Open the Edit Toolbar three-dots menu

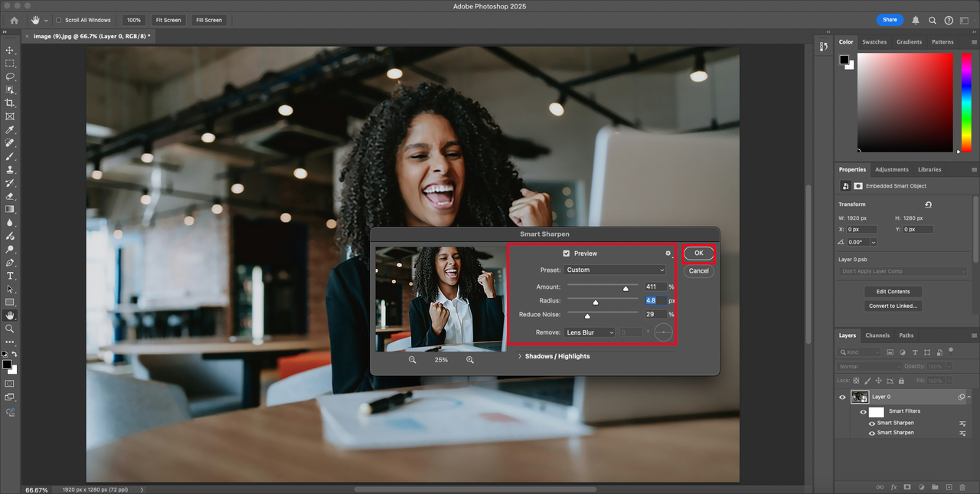coord(10,342)
